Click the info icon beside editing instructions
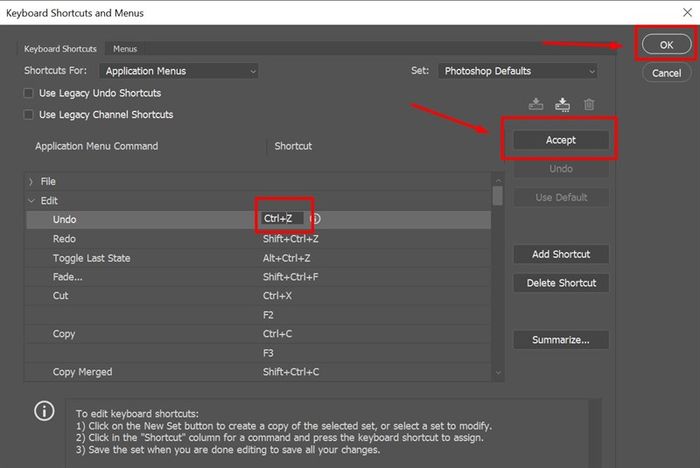The image size is (700, 468). (x=44, y=411)
